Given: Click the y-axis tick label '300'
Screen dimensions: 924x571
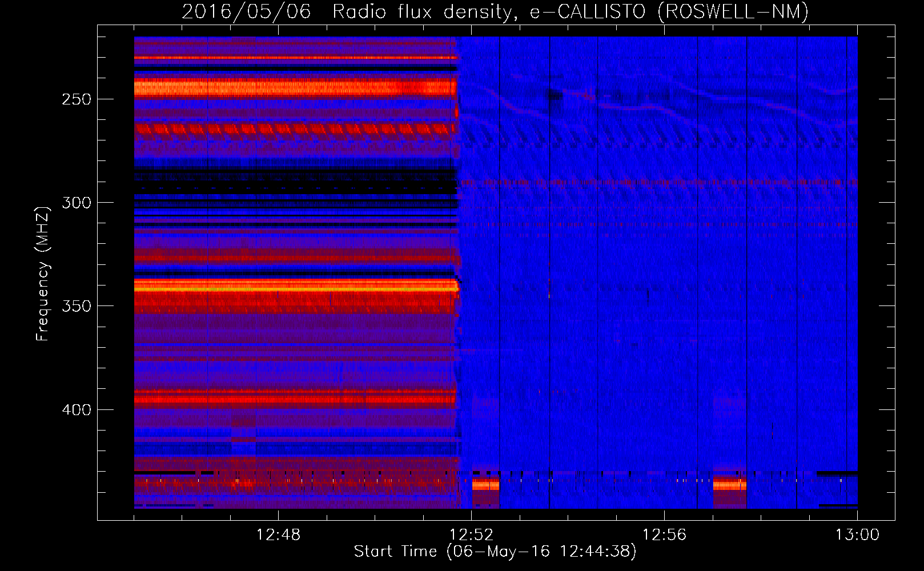Looking at the screenshot, I should (77, 203).
